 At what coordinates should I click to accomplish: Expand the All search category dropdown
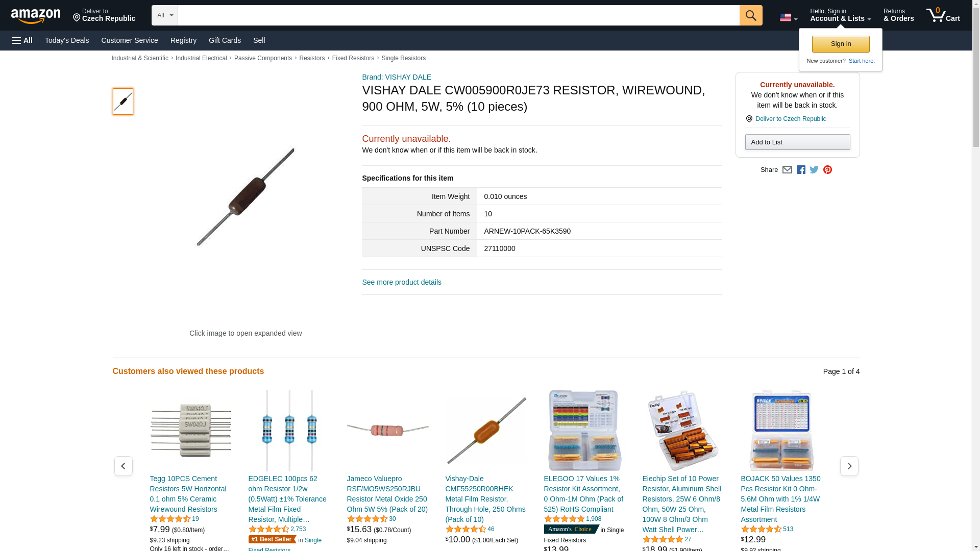coord(164,15)
